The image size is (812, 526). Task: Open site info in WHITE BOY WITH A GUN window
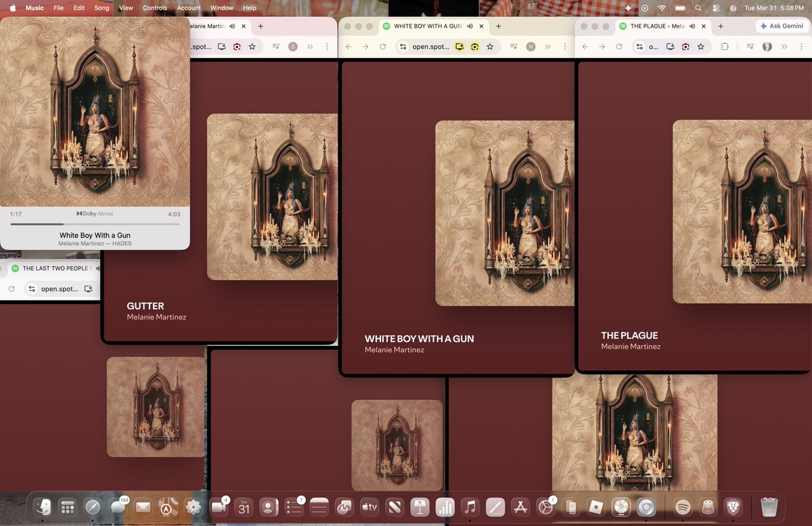pyautogui.click(x=403, y=47)
